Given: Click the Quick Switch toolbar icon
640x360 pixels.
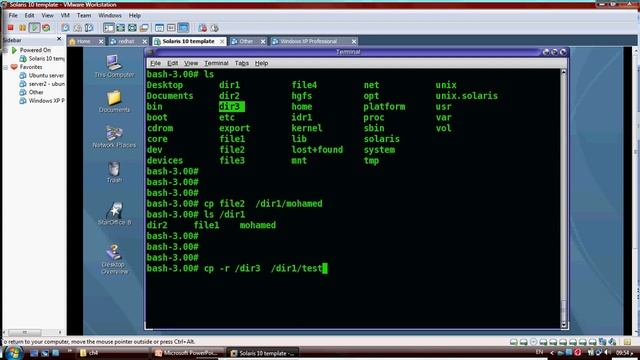Looking at the screenshot, I should tap(132, 28).
